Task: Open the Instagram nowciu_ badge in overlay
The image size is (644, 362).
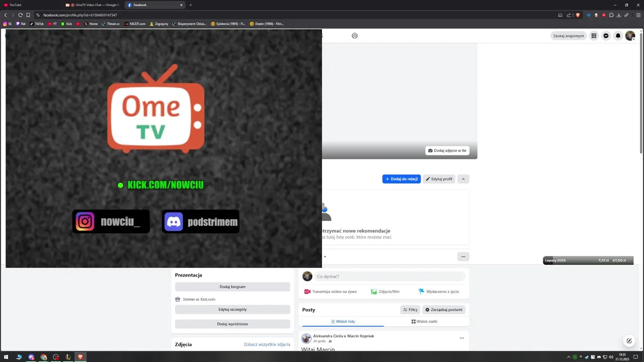Action: (x=111, y=222)
